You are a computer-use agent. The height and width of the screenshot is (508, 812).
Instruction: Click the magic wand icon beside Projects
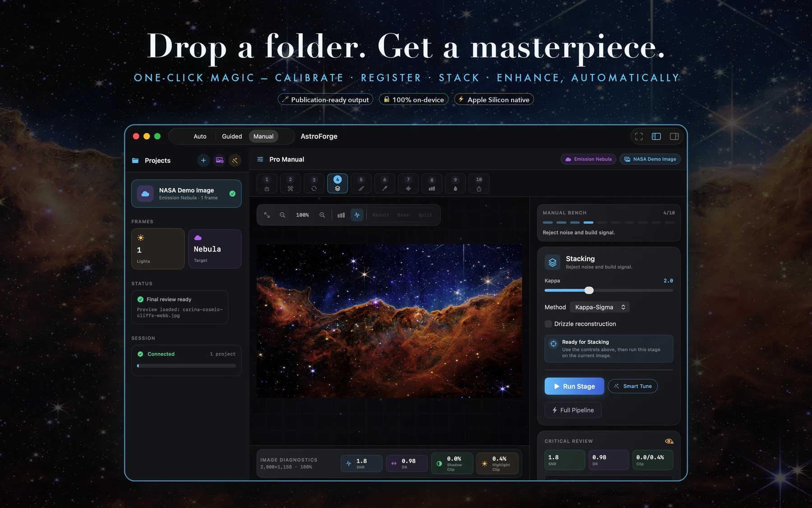click(x=235, y=160)
